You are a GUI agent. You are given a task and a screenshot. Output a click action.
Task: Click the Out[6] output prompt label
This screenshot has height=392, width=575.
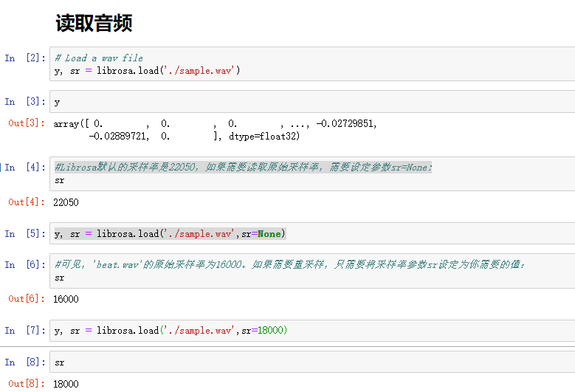click(27, 299)
